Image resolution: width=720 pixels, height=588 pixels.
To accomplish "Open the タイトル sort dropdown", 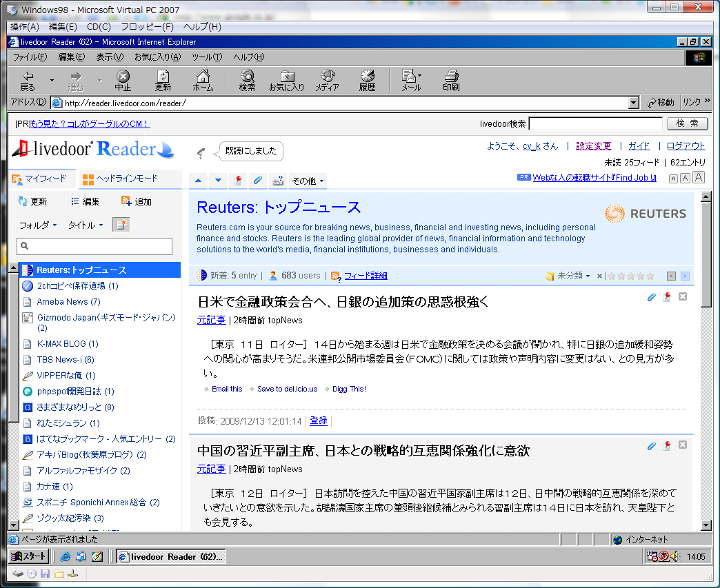I will click(86, 225).
